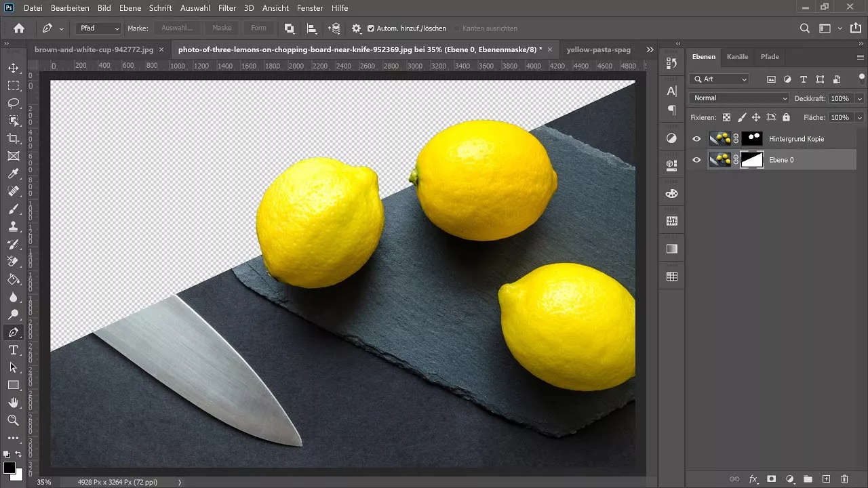This screenshot has height=488, width=868.
Task: Hide the Hintergrund Kopie layer
Action: point(696,138)
